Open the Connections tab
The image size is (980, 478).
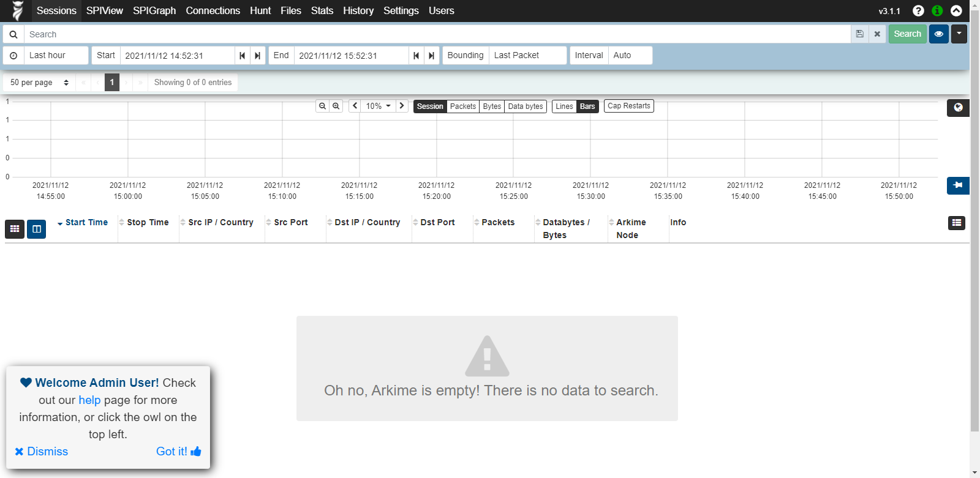[x=213, y=10]
